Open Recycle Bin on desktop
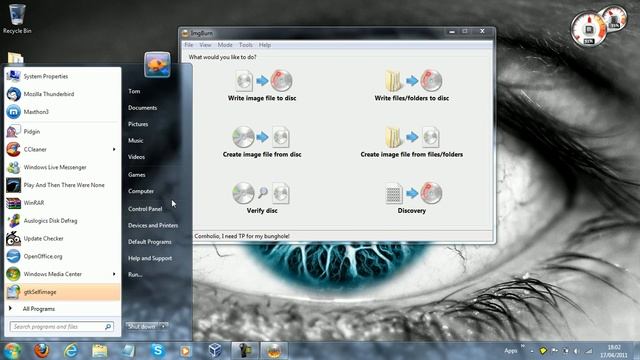 tap(17, 19)
